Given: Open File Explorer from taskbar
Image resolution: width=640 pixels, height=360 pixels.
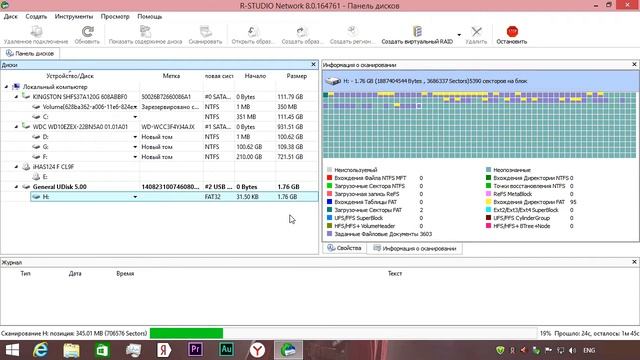Looking at the screenshot, I should (x=71, y=350).
